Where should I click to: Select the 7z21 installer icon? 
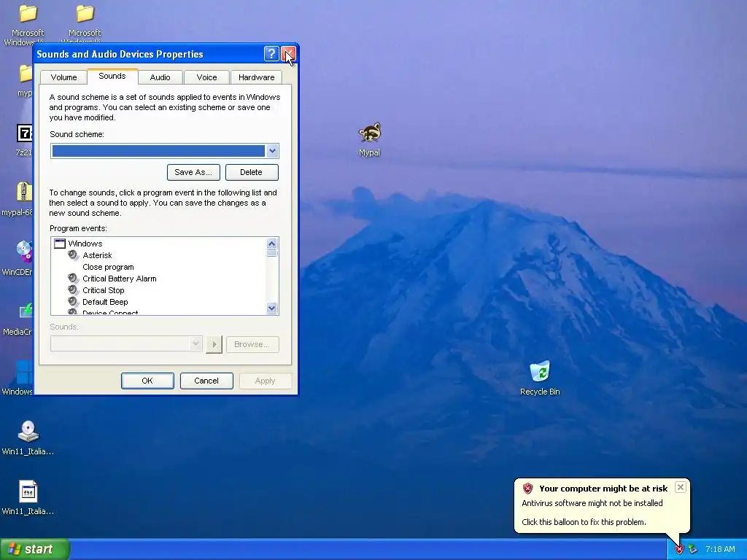point(24,133)
